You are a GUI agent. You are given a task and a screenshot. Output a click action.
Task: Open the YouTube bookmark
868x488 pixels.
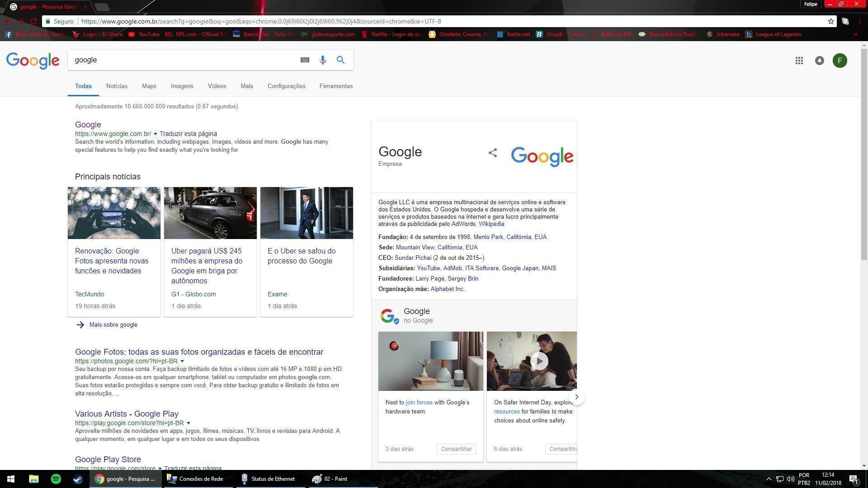pyautogui.click(x=144, y=34)
